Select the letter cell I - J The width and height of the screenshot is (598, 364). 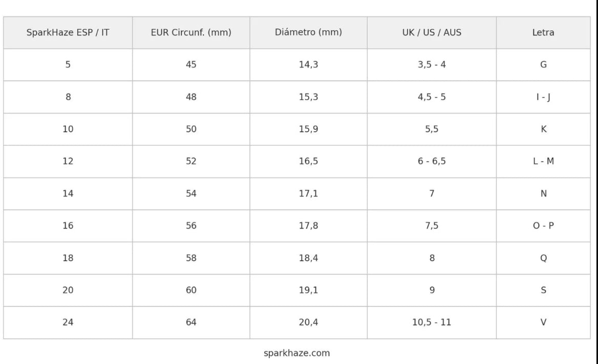pos(543,97)
